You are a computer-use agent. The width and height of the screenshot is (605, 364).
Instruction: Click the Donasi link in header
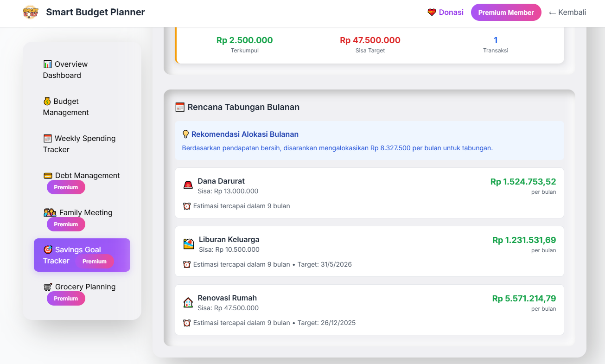[x=451, y=13]
